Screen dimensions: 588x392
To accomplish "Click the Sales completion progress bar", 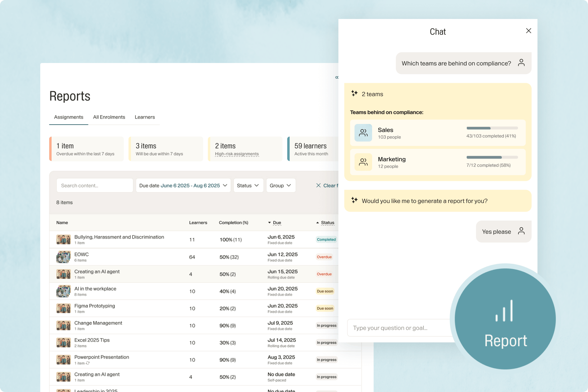I will [x=492, y=128].
